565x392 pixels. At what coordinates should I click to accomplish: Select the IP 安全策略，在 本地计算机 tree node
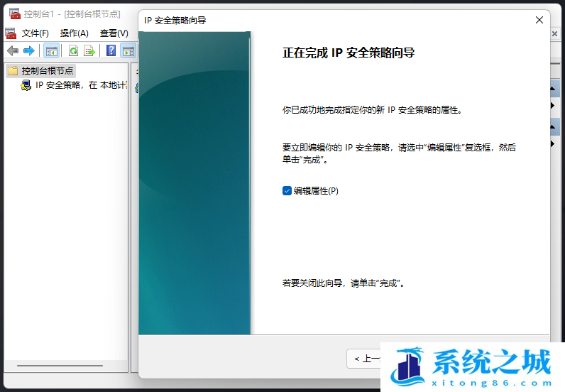81,85
